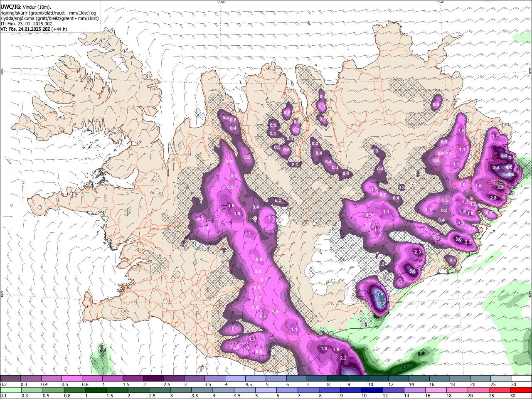Click the 15W longitude label at the top
The height and width of the screenshot is (399, 532).
click(440, 2)
